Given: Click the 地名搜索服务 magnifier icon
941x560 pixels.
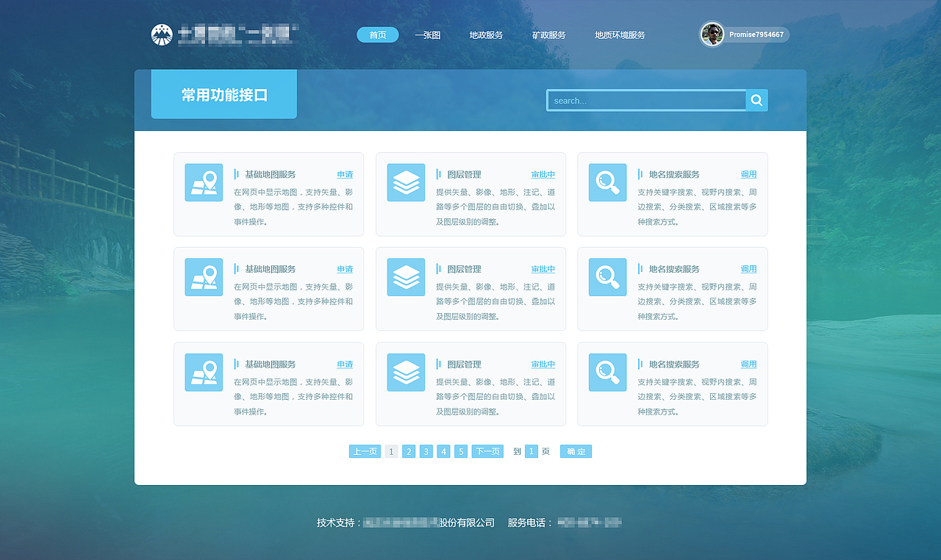Looking at the screenshot, I should click(x=607, y=182).
